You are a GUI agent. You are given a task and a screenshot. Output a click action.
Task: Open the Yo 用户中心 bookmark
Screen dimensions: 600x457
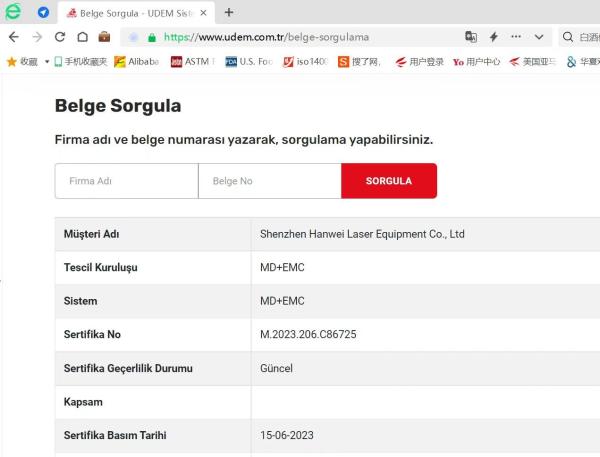(x=476, y=62)
